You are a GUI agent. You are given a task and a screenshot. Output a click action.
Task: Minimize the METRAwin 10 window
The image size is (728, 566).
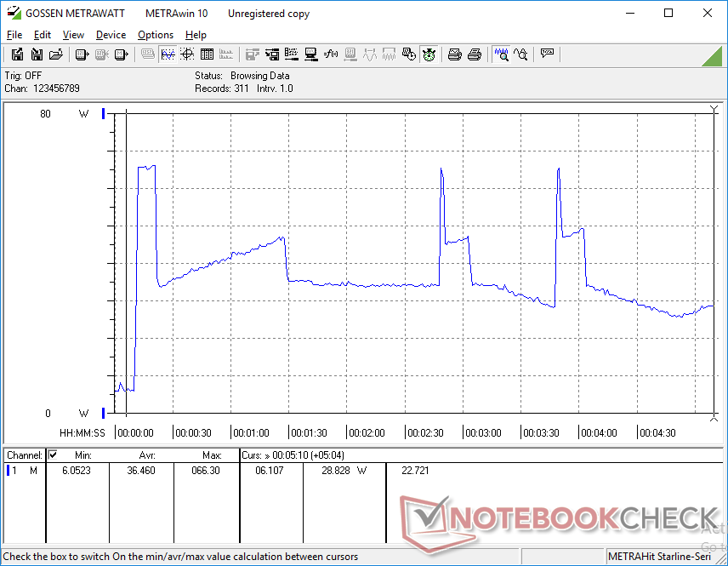(630, 13)
